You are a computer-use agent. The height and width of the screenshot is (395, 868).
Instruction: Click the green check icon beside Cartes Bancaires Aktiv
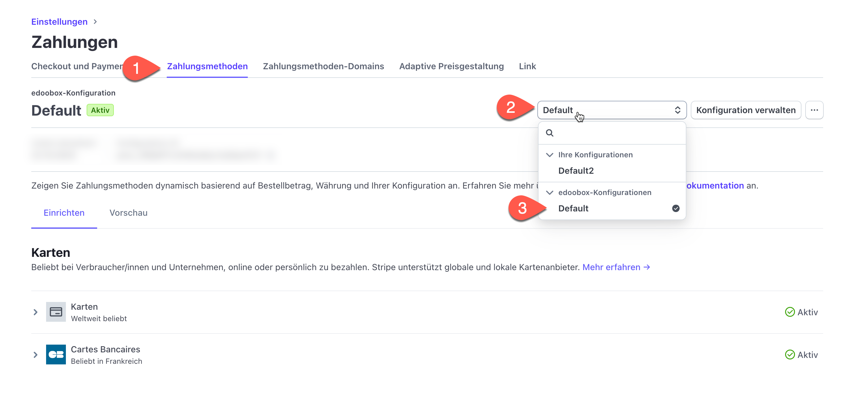pyautogui.click(x=789, y=354)
